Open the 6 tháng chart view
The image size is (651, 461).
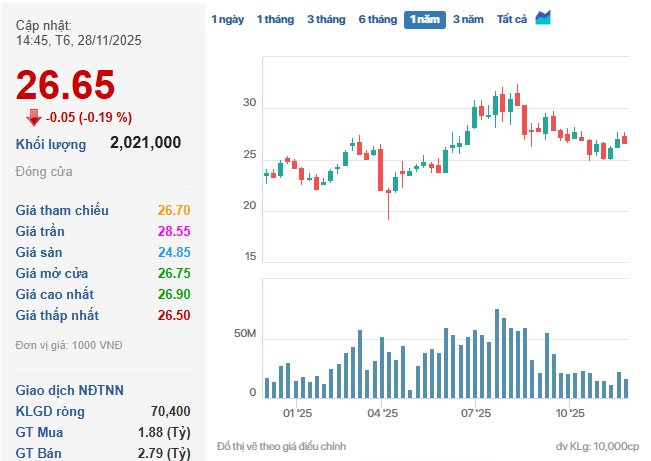click(x=376, y=19)
